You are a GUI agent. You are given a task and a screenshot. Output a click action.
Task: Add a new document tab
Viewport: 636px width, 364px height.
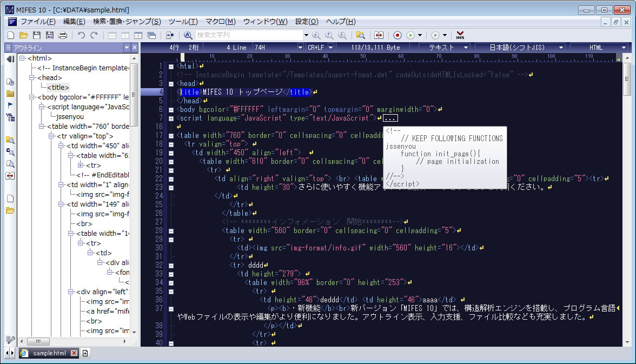coord(85,353)
